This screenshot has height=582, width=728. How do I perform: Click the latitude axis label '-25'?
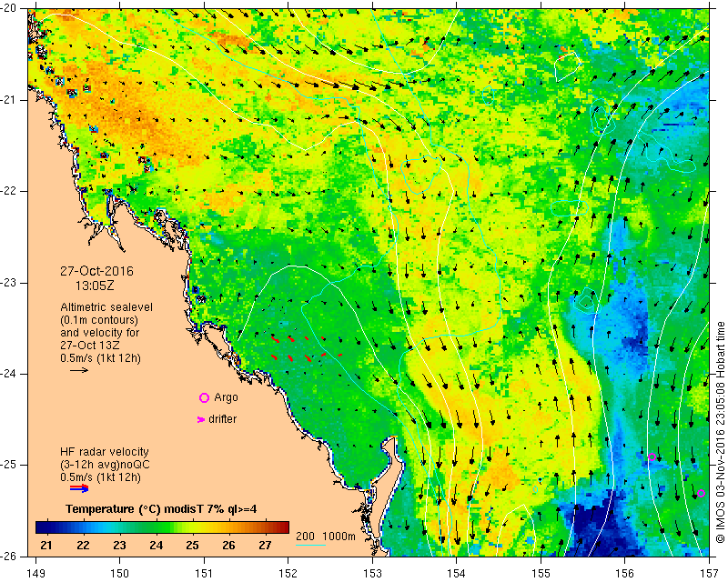(x=10, y=465)
